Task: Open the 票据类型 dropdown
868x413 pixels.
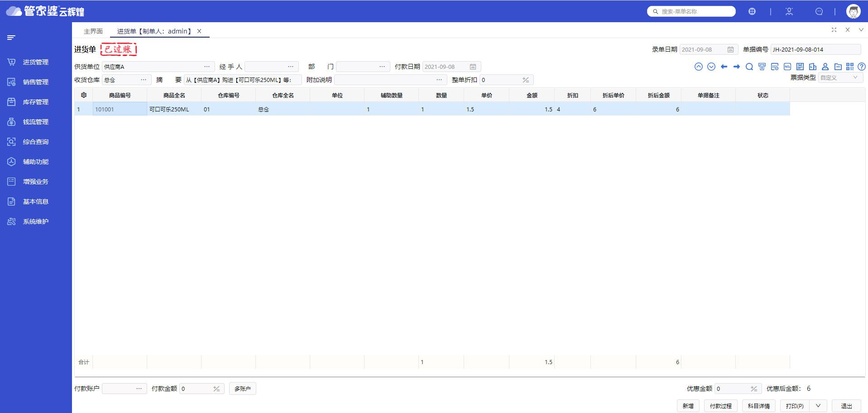Action: [840, 77]
